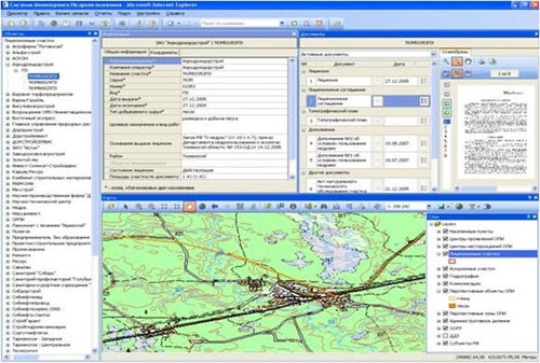Open the map scale dropdown
Viewport: 540px width, 363px height.
(x=429, y=207)
